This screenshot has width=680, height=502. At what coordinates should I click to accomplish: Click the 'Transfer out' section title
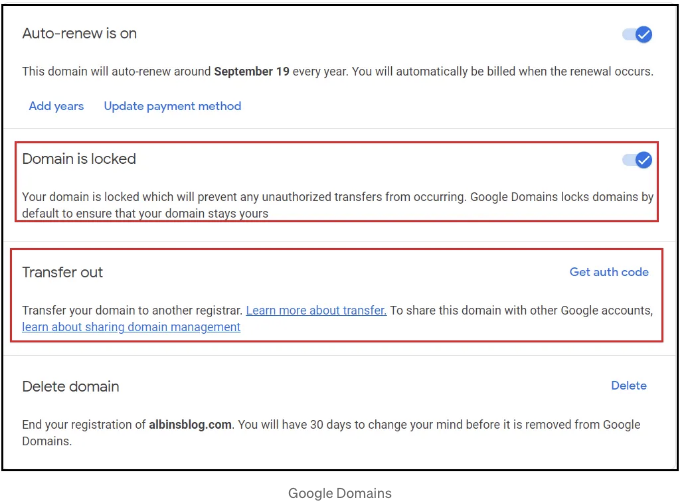62,272
